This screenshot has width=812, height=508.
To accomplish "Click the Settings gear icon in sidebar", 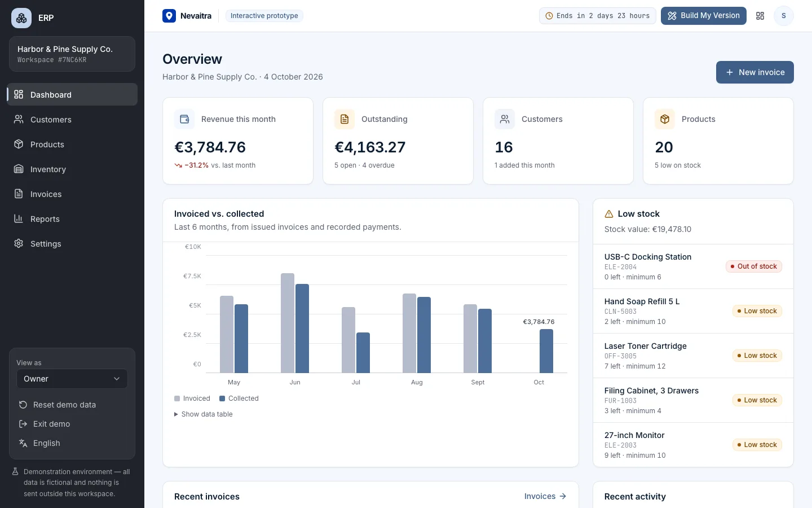I will [x=19, y=243].
